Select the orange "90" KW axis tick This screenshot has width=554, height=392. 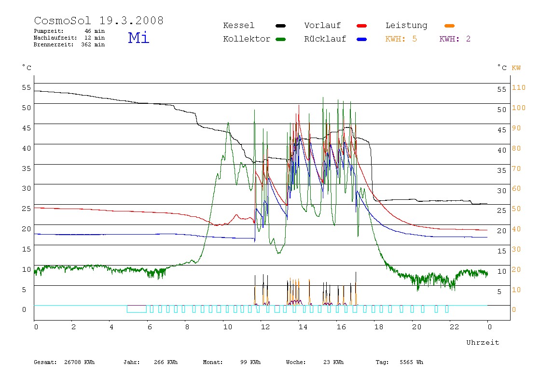[x=516, y=128]
